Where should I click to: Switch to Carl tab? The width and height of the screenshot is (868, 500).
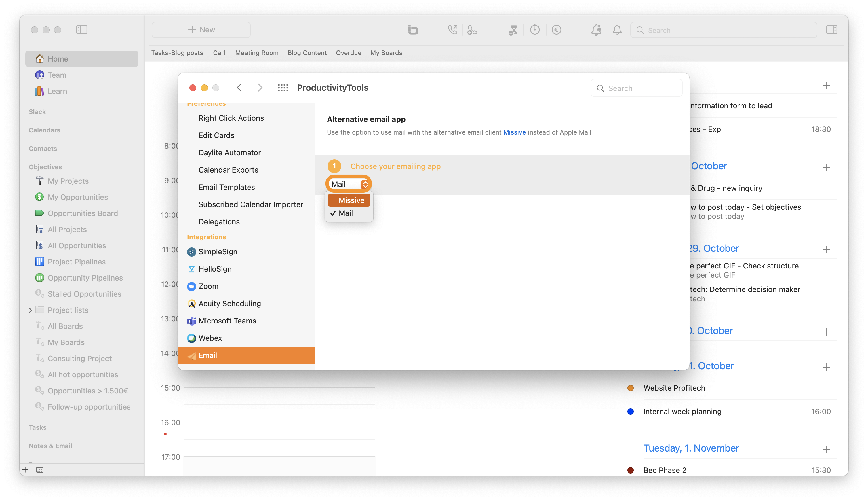[x=219, y=52]
